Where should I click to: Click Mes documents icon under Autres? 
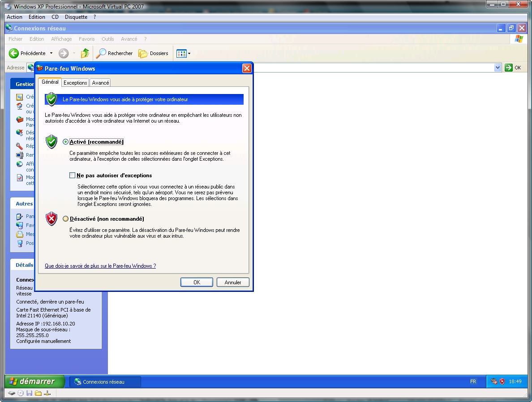pyautogui.click(x=20, y=235)
